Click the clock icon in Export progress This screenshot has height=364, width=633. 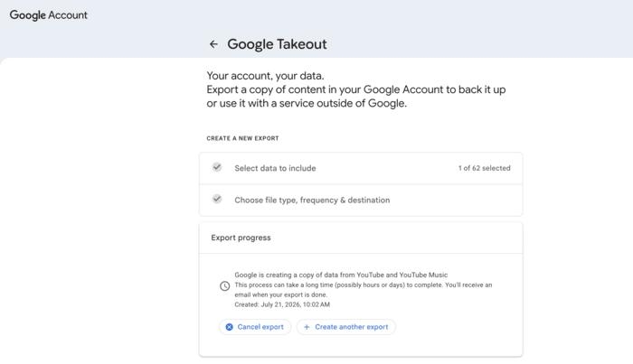[225, 285]
